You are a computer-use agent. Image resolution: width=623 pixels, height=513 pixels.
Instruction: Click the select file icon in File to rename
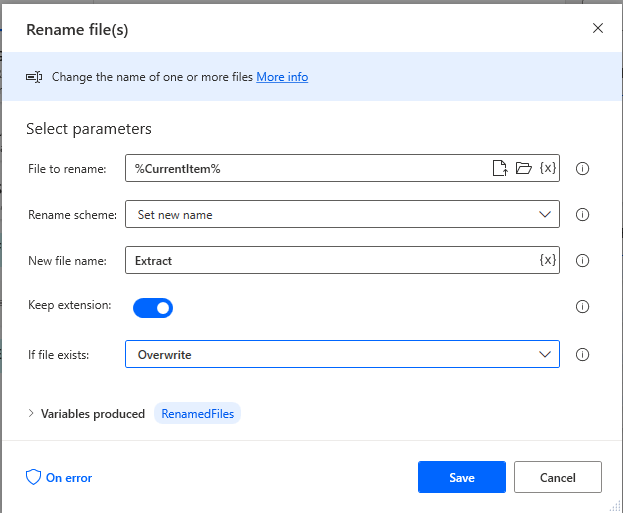coord(500,168)
